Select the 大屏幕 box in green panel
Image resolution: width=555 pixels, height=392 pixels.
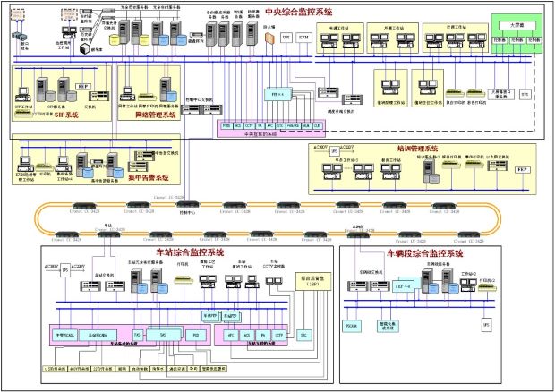click(517, 25)
